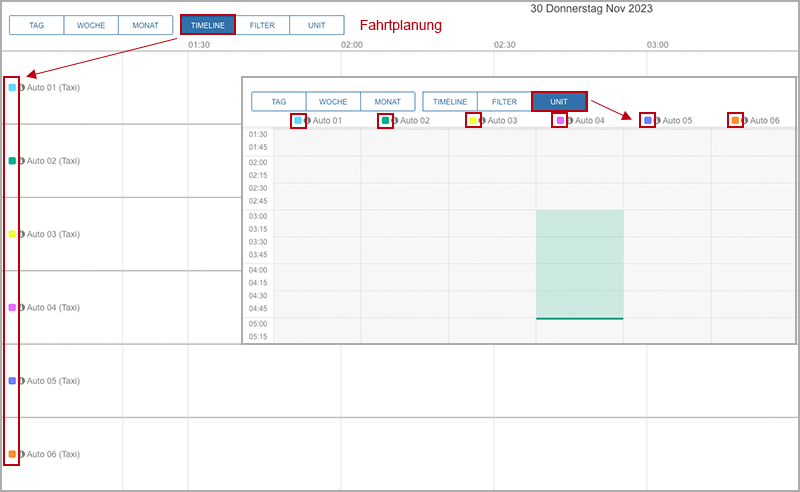Click the info icon beside Auto 04 (Taxi)
This screenshot has height=492, width=800.
22,308
